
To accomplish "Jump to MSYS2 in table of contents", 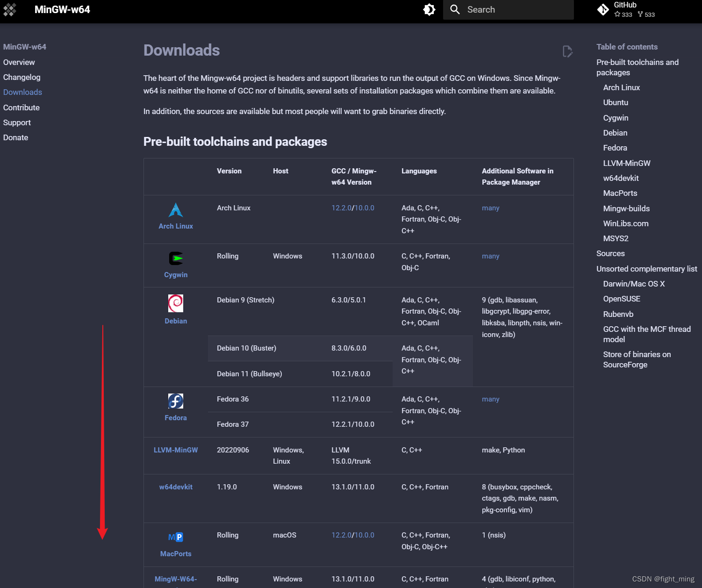I will point(616,238).
